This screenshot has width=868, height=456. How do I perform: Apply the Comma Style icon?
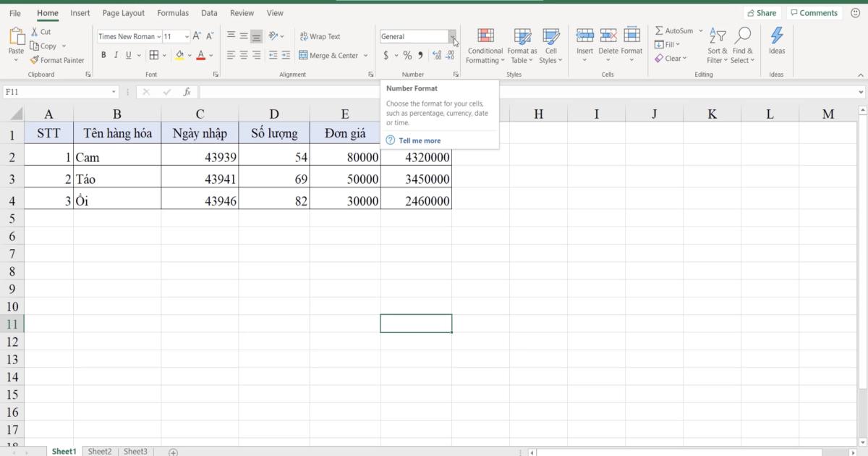tap(420, 54)
